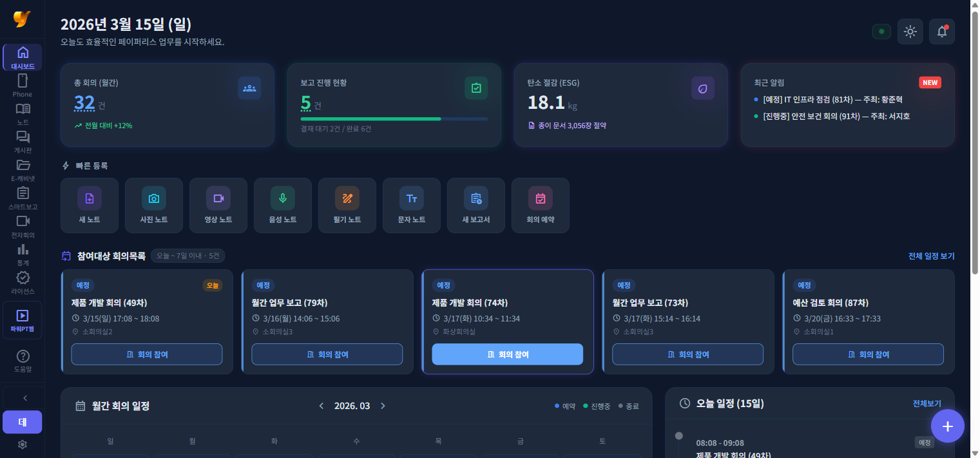Open the notifications bell

(x=941, y=31)
